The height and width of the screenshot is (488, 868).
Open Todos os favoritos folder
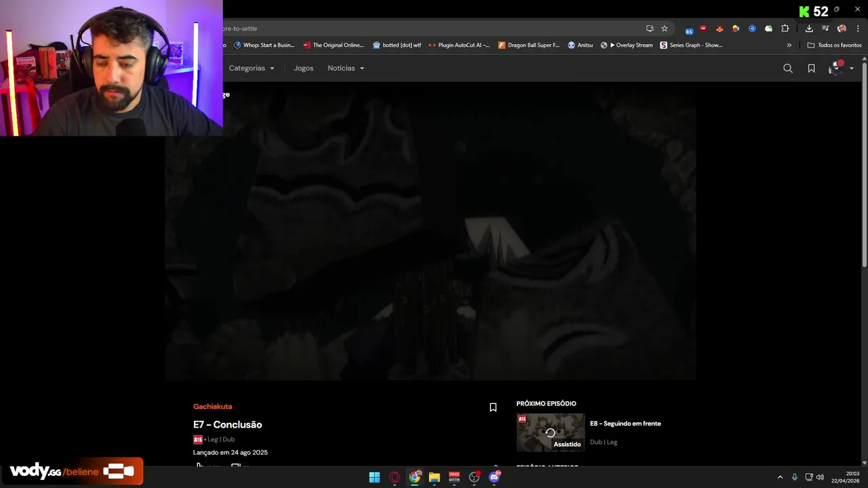(834, 45)
